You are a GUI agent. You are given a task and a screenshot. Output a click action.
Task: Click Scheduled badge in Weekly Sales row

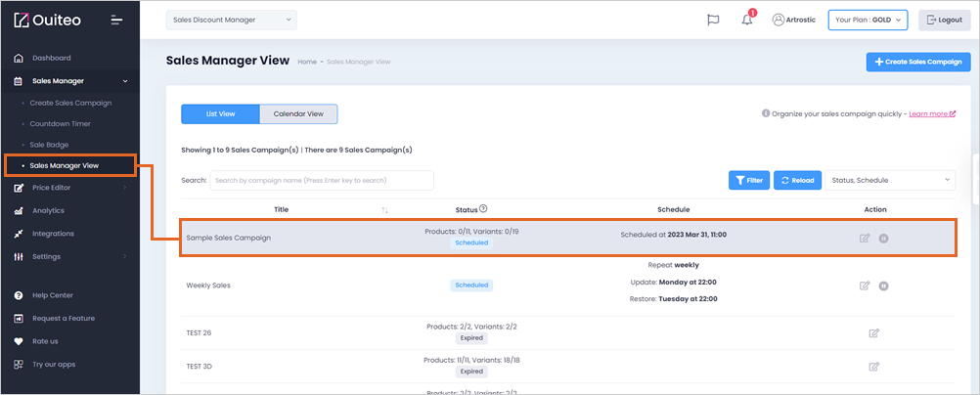(471, 285)
